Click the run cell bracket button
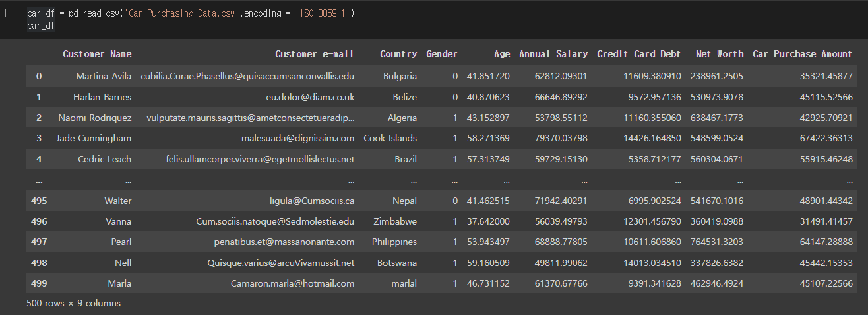The height and width of the screenshot is (315, 868). [x=10, y=13]
